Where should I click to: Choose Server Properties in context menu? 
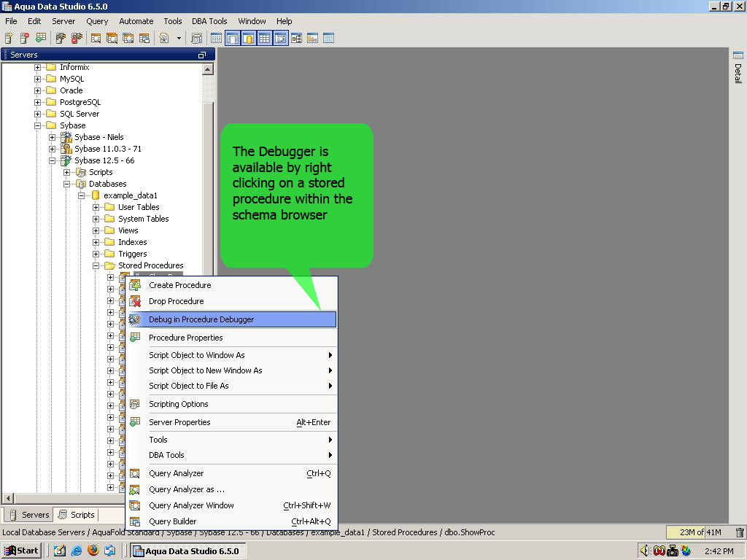click(x=232, y=422)
